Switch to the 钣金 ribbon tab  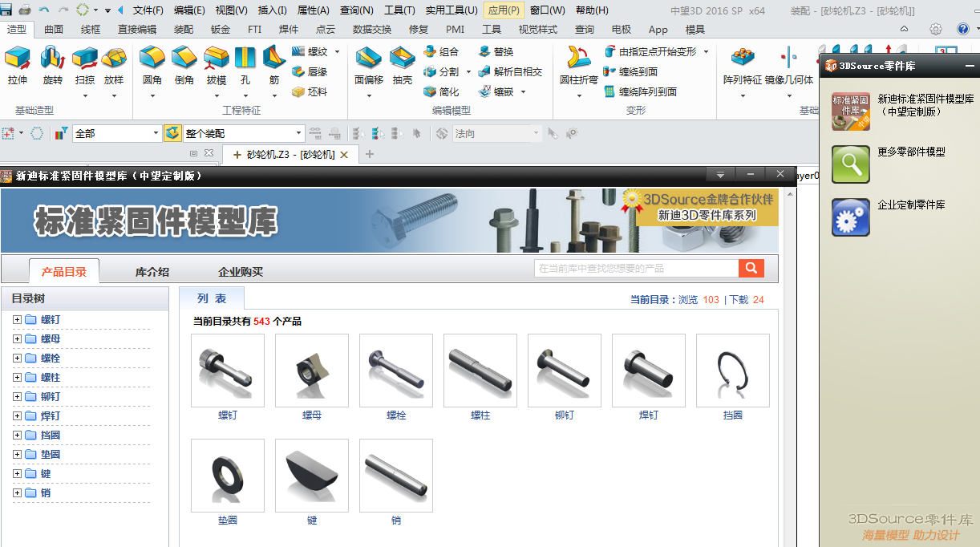[x=221, y=29]
